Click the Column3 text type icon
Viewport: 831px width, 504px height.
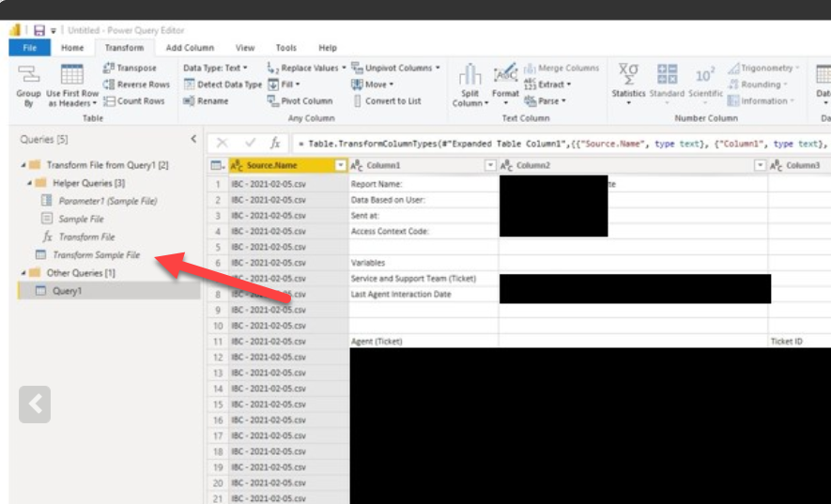point(777,165)
